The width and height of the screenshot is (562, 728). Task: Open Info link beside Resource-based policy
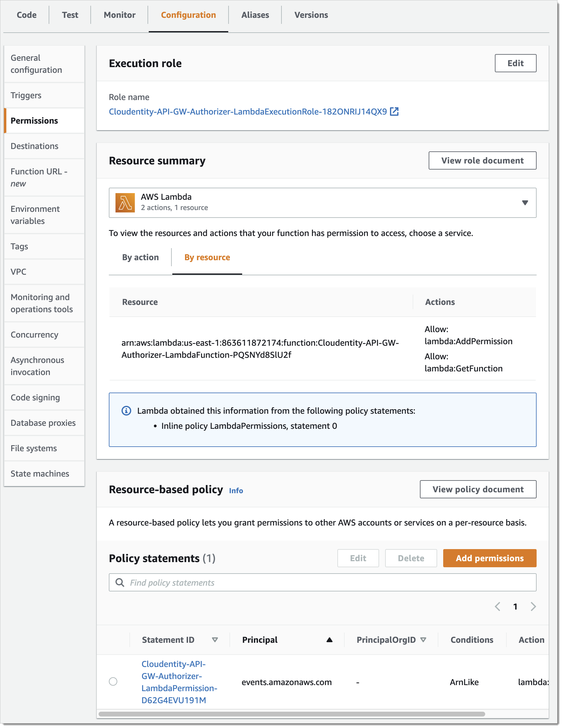click(x=236, y=491)
